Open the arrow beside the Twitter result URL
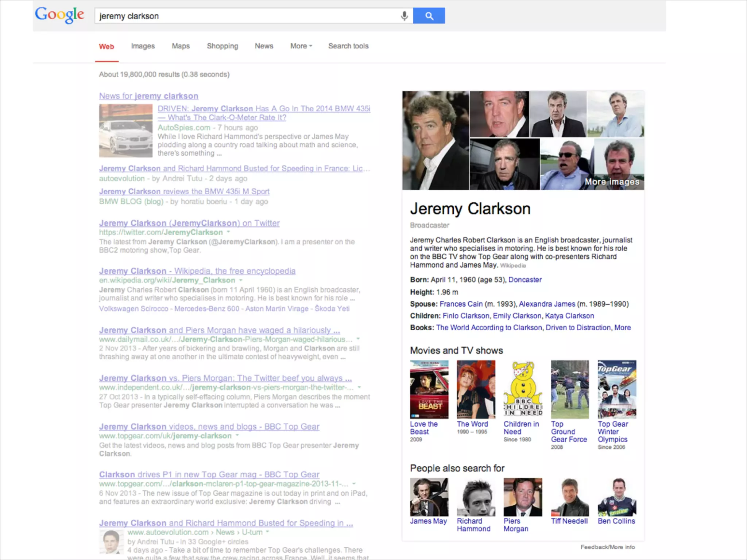747x560 pixels. [x=229, y=232]
